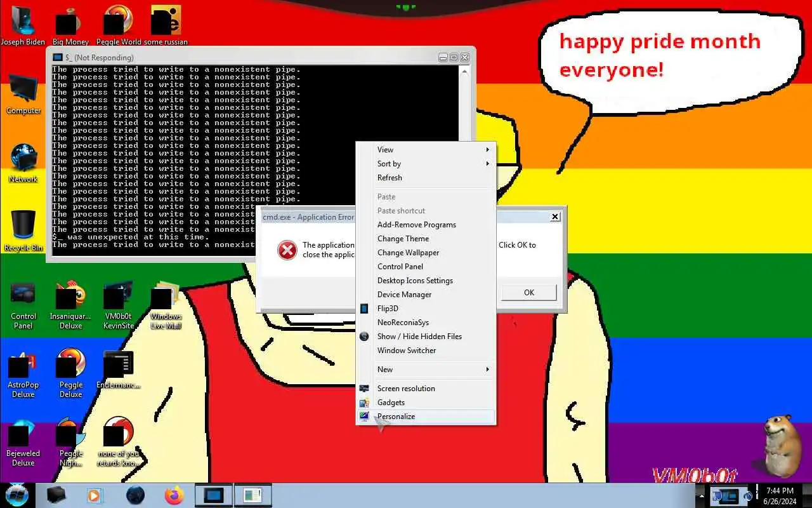This screenshot has height=508, width=812.
Task: Select the Control Panel desktop icon
Action: pyautogui.click(x=23, y=305)
